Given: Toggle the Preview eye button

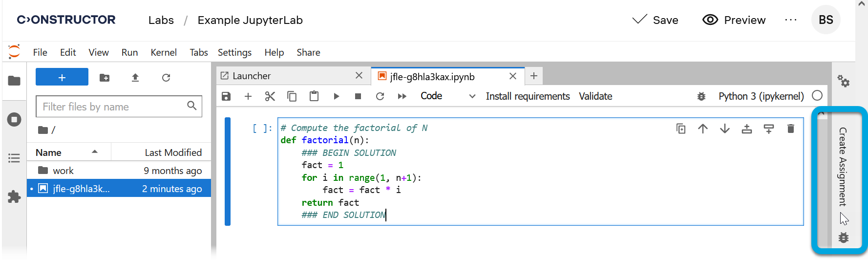Looking at the screenshot, I should click(x=734, y=20).
